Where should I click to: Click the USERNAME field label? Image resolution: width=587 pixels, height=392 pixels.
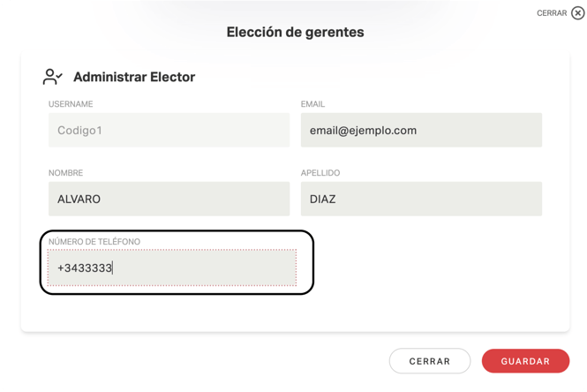tap(71, 104)
